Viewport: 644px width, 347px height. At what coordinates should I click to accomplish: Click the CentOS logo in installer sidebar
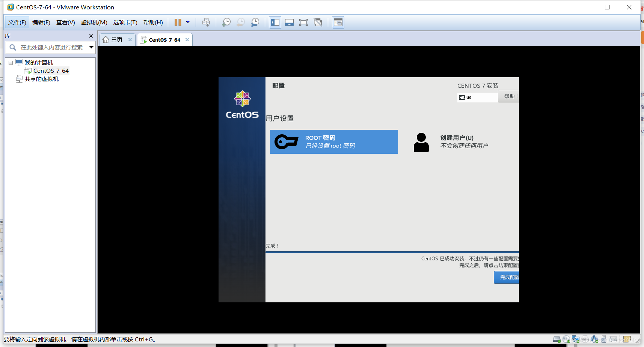pos(242,105)
